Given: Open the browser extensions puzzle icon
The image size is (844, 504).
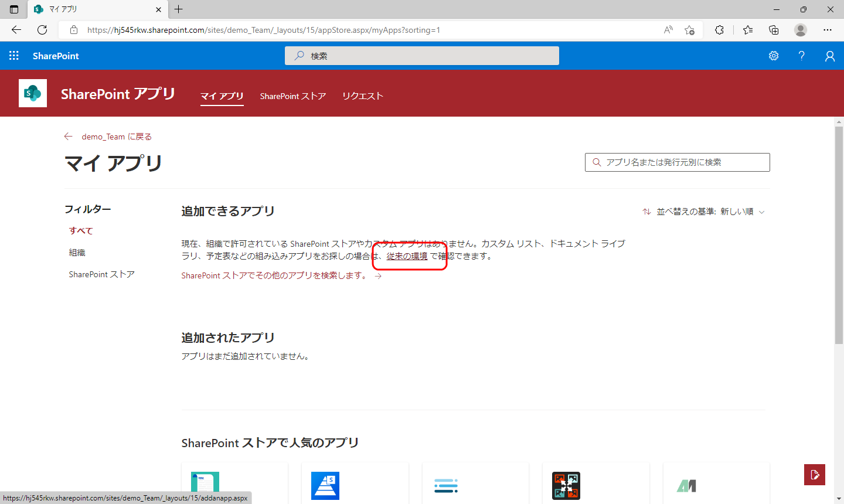Looking at the screenshot, I should pyautogui.click(x=719, y=30).
